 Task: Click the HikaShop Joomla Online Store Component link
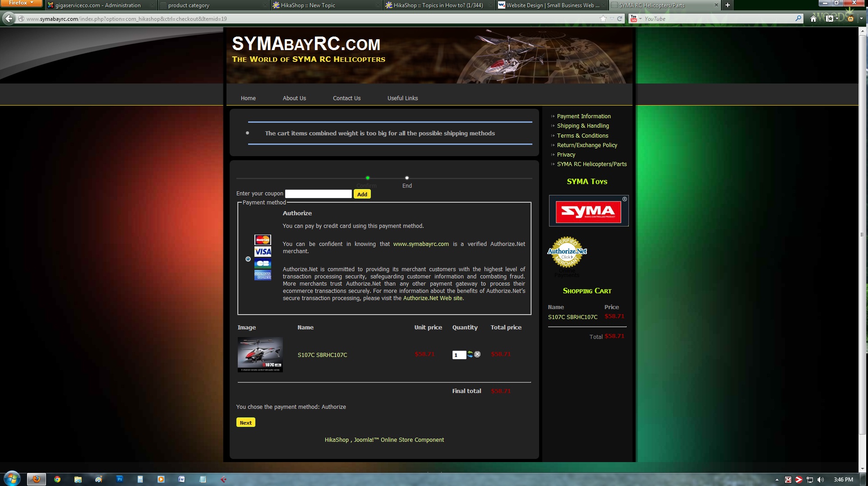tap(384, 440)
